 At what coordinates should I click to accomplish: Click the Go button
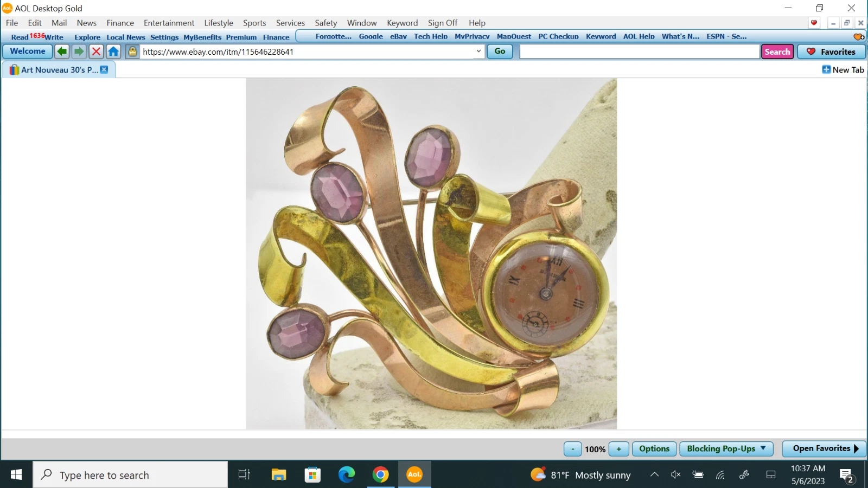click(500, 52)
